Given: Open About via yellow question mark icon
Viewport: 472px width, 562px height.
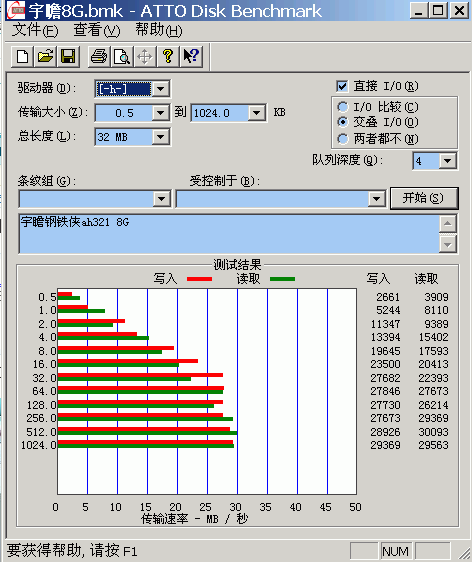Looking at the screenshot, I should click(167, 57).
